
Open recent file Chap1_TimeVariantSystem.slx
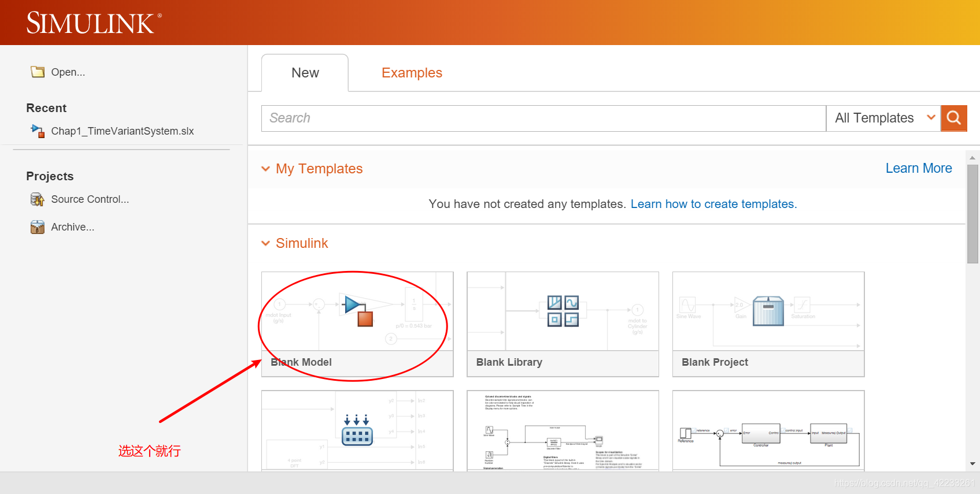tap(123, 131)
